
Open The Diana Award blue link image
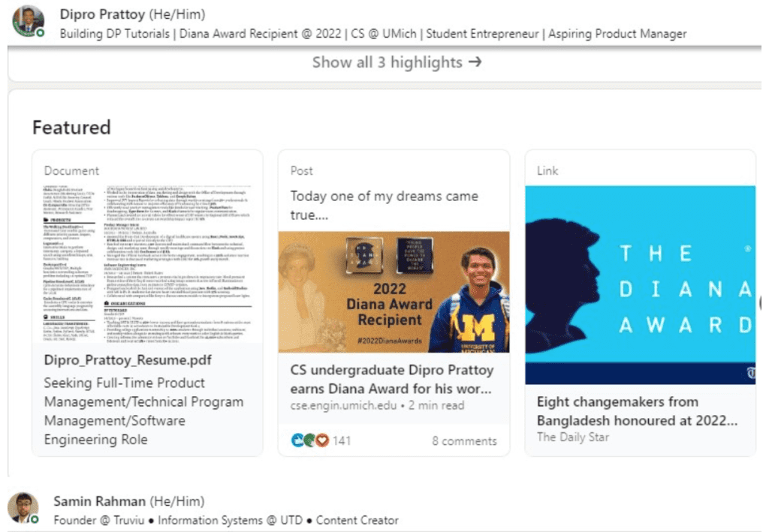[x=640, y=285]
